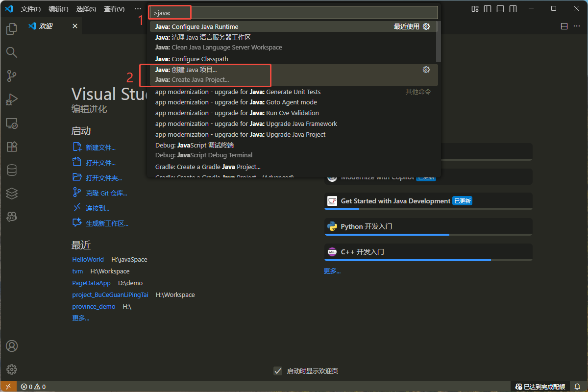588x392 pixels.
Task: Open the Manage gear at bottom left
Action: (x=11, y=369)
